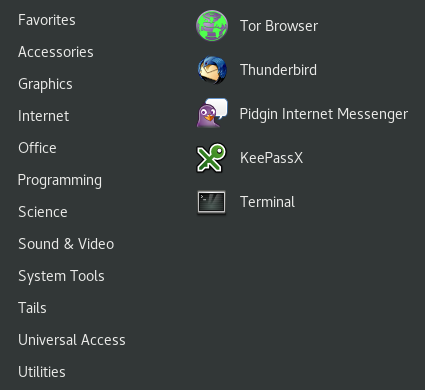Viewport: 425px width, 390px height.
Task: Click the Pidgin purple bird icon
Action: click(x=212, y=113)
